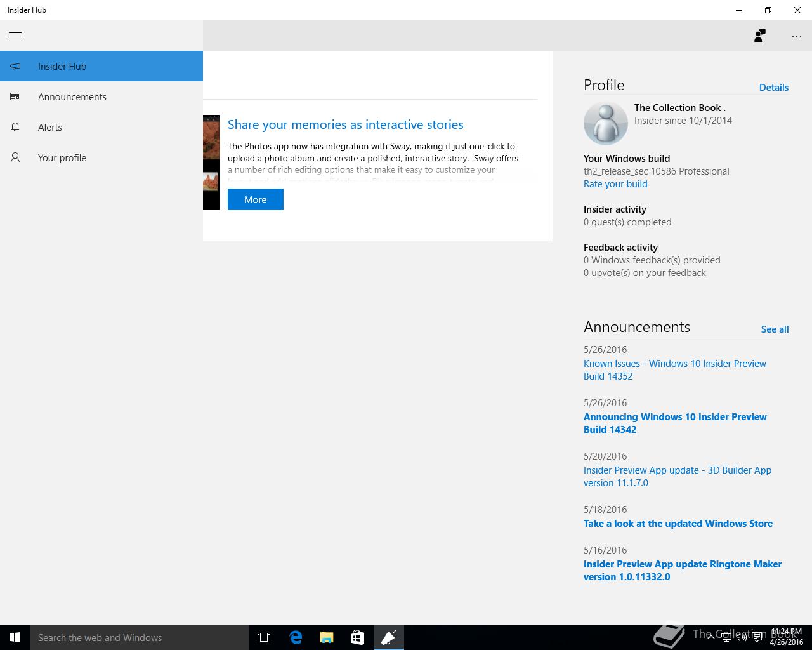The width and height of the screenshot is (812, 650).
Task: Open Task View from the taskbar
Action: (264, 637)
